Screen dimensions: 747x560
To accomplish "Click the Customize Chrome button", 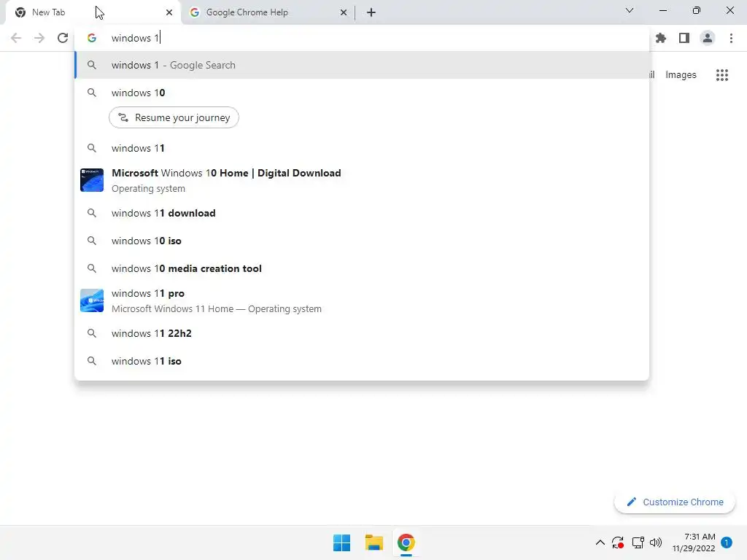I will (x=675, y=502).
